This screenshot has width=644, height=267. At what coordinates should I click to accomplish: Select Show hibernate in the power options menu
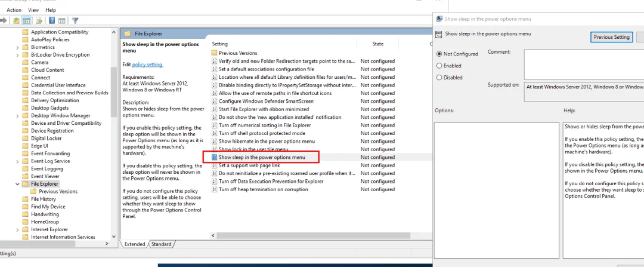[267, 141]
